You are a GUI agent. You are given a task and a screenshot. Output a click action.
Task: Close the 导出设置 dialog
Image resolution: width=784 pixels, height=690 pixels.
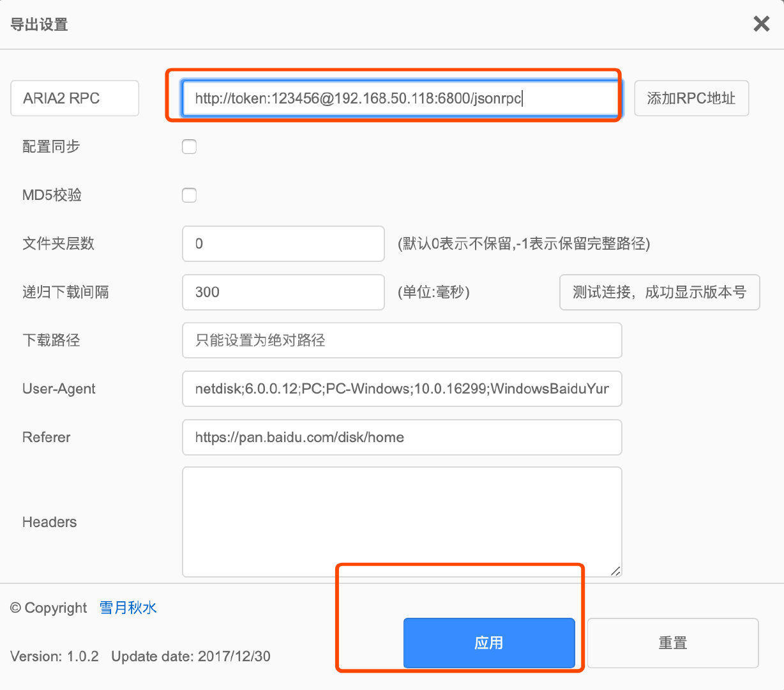tap(761, 24)
